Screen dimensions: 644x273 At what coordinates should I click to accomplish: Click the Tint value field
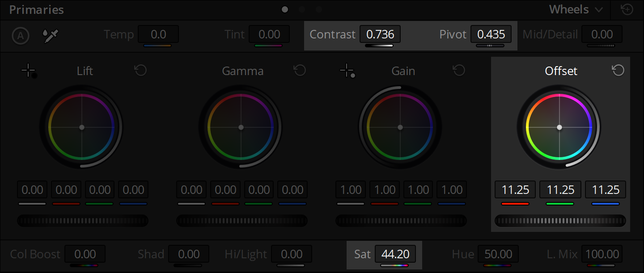pyautogui.click(x=269, y=34)
